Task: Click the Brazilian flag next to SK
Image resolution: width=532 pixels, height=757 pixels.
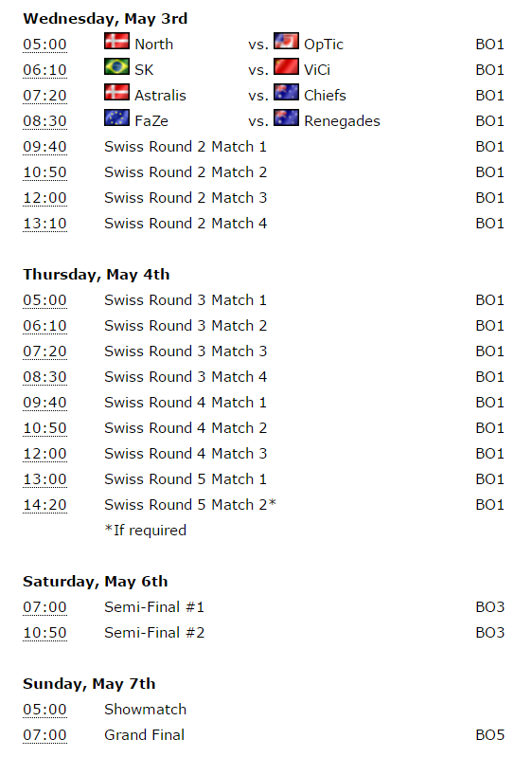Action: click(116, 66)
